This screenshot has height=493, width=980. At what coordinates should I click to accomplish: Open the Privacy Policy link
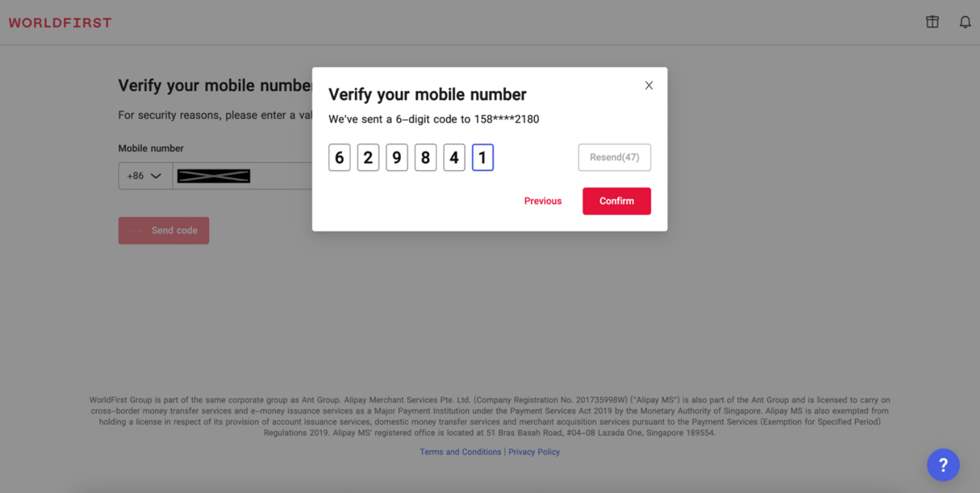(534, 452)
